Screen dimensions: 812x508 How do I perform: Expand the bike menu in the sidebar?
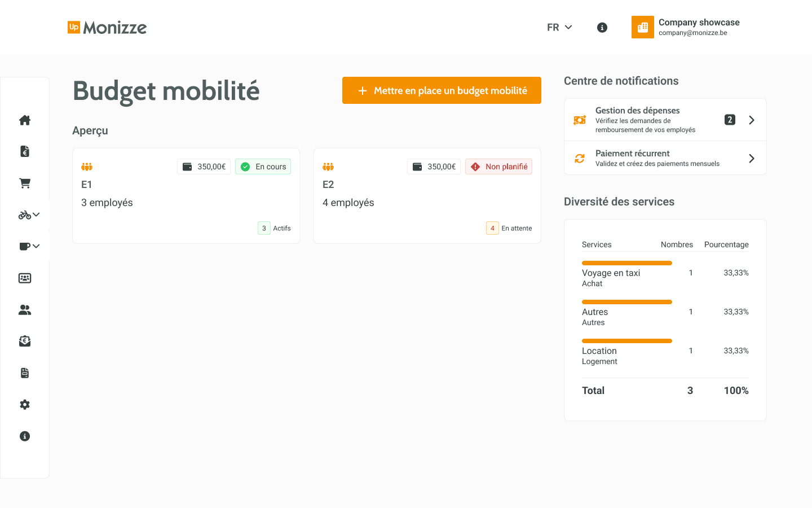point(36,214)
